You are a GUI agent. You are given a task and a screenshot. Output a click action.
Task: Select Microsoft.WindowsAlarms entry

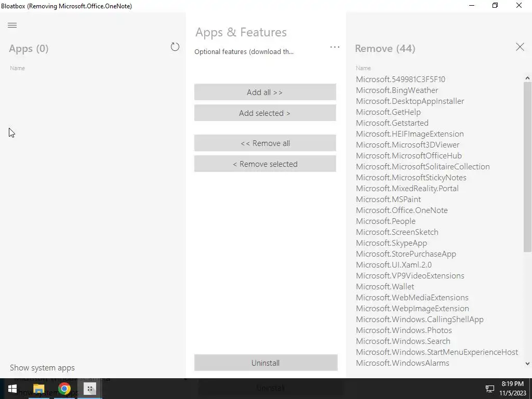click(x=403, y=363)
